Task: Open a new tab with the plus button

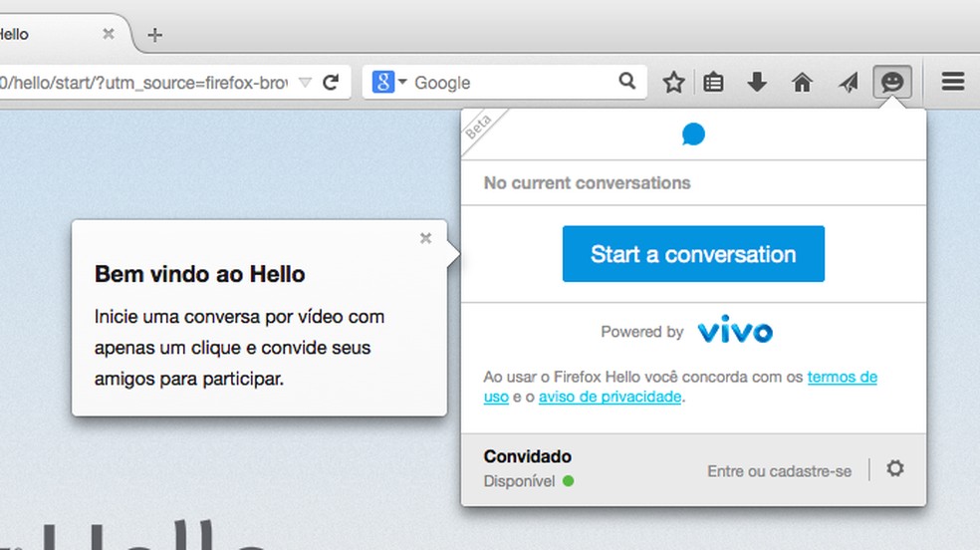Action: tap(155, 35)
